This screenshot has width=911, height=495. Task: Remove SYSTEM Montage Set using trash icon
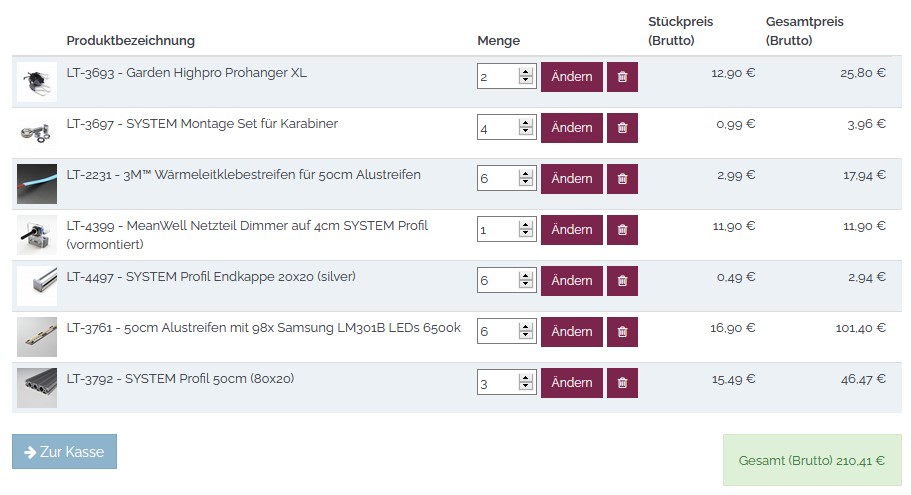tap(622, 128)
